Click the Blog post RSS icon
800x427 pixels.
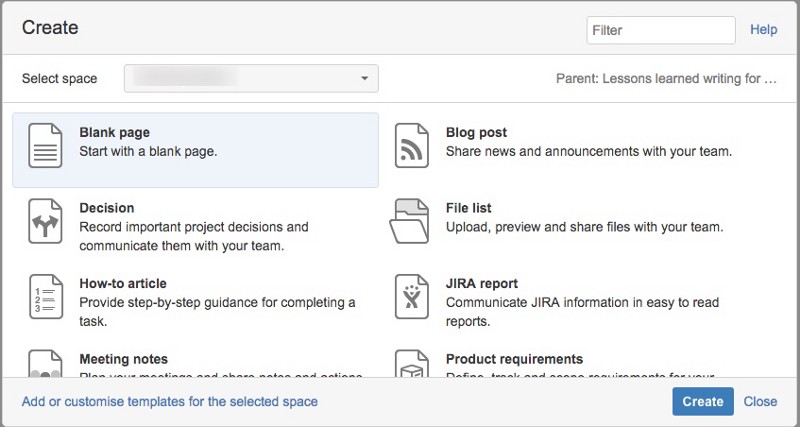(412, 148)
